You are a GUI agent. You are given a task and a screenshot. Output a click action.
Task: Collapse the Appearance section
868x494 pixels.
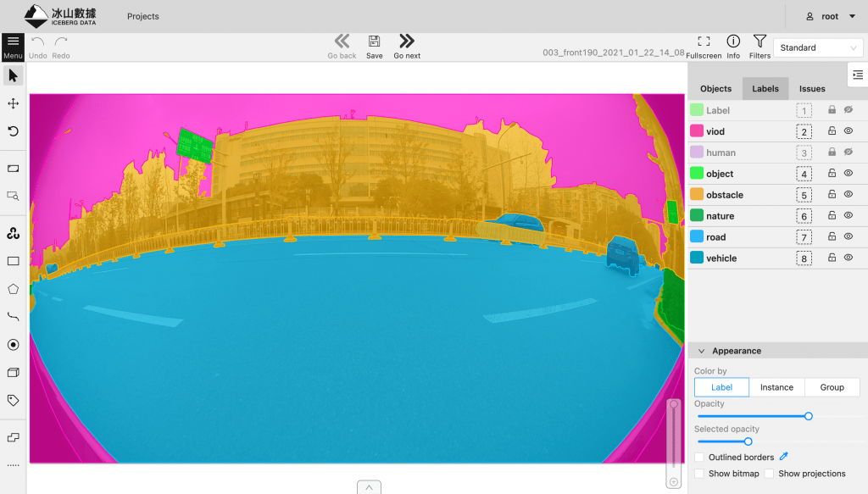tap(702, 351)
